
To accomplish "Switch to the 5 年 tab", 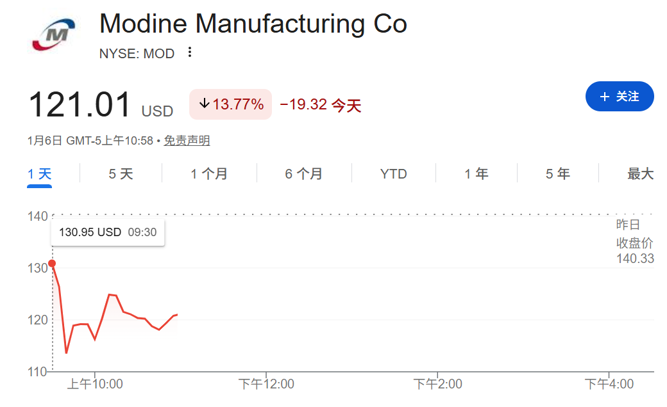I will tap(557, 174).
